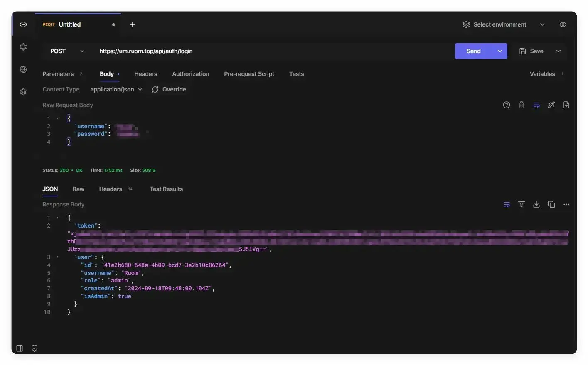Click the Override button
The width and height of the screenshot is (588, 365).
click(x=169, y=89)
